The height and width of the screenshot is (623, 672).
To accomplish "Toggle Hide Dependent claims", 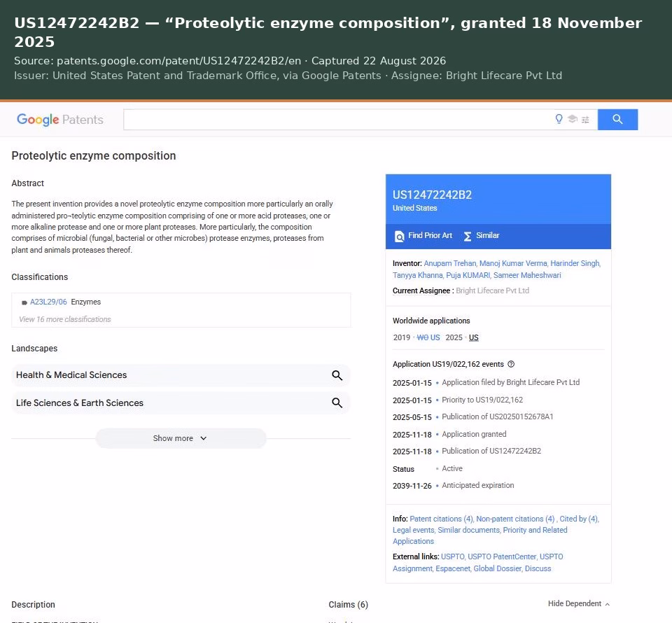I will pos(579,603).
